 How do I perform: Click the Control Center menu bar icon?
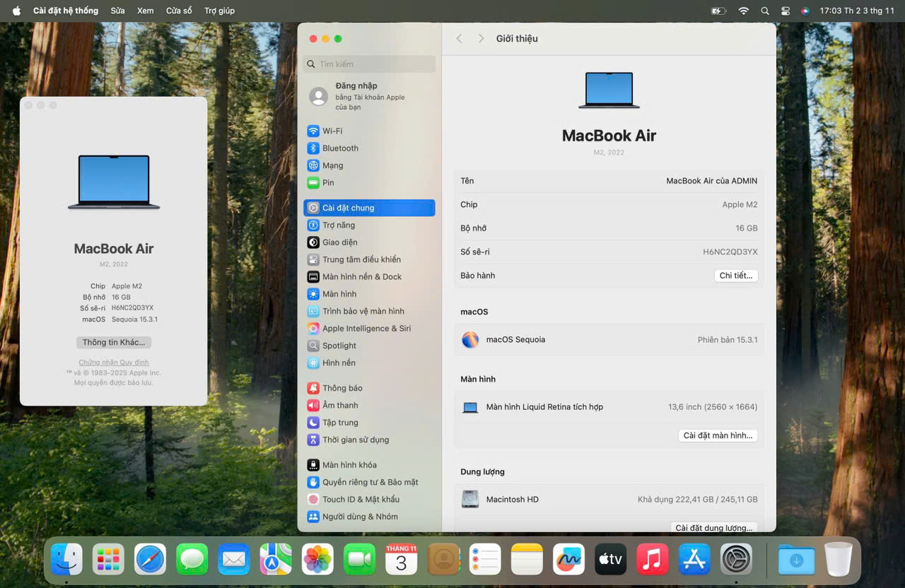(785, 11)
